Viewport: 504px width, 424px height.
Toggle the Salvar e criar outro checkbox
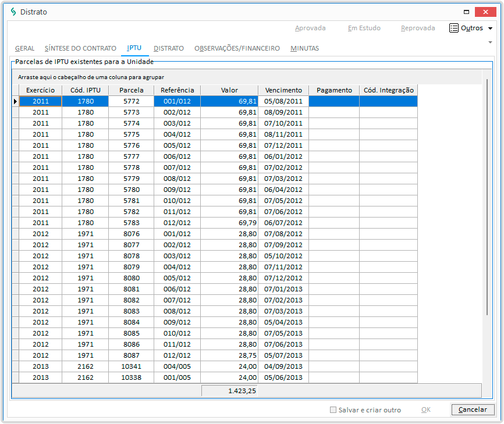point(333,410)
